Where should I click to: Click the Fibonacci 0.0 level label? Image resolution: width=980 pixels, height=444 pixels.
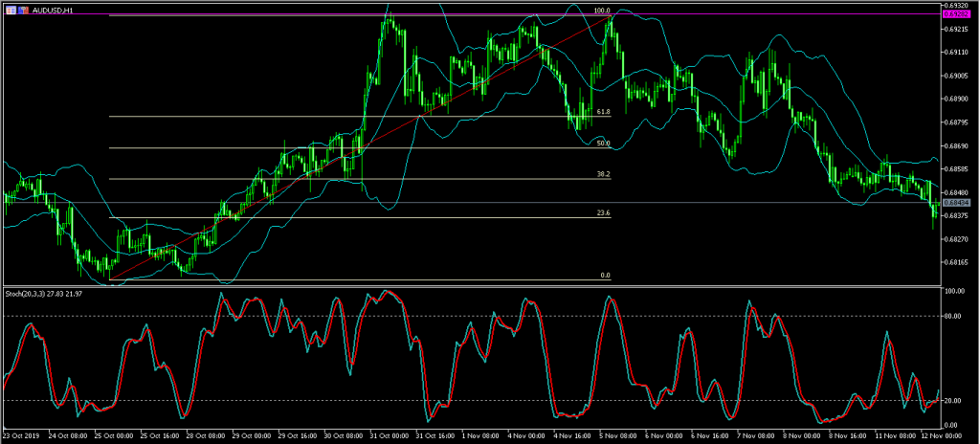point(605,276)
